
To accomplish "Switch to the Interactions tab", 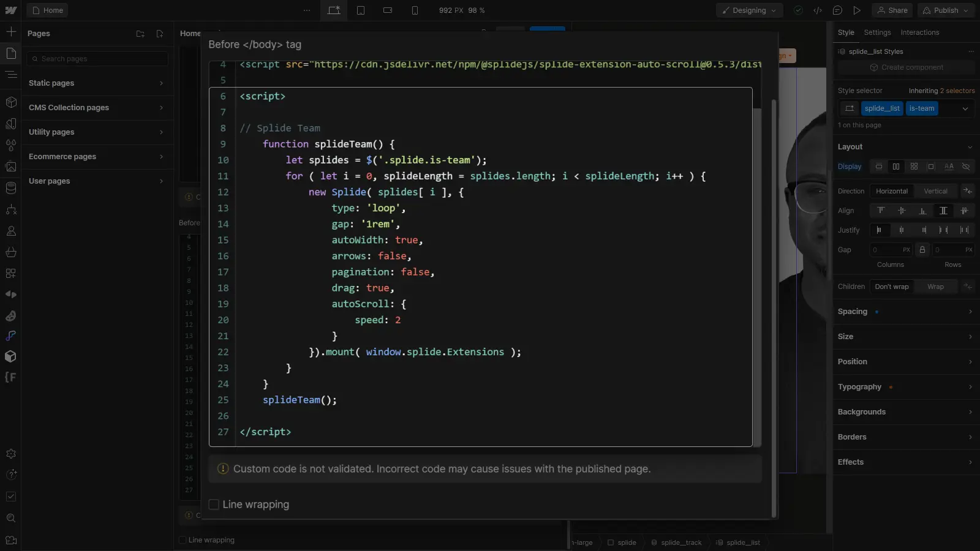I will pos(919,32).
